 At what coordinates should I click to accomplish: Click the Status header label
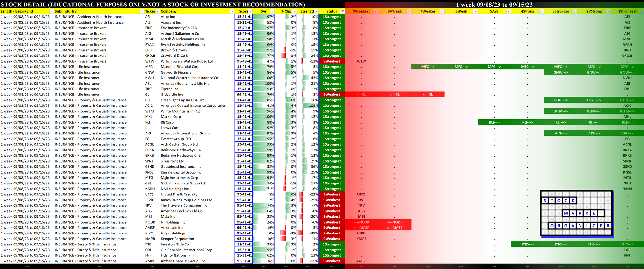[332, 11]
